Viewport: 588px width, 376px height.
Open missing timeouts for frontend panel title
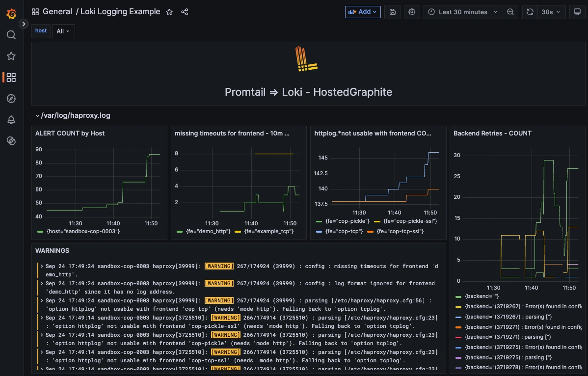coord(232,133)
